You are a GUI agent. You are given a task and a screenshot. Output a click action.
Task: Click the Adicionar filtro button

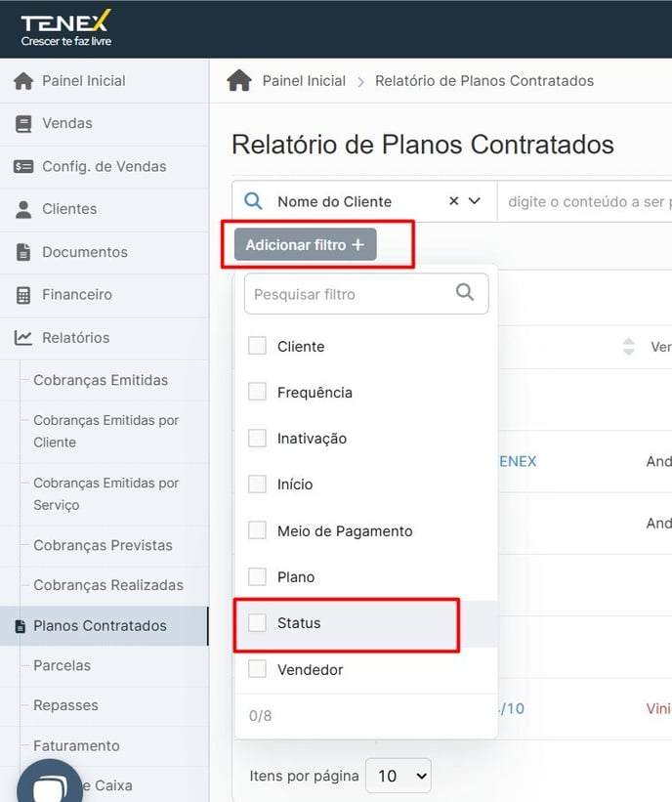click(x=306, y=244)
